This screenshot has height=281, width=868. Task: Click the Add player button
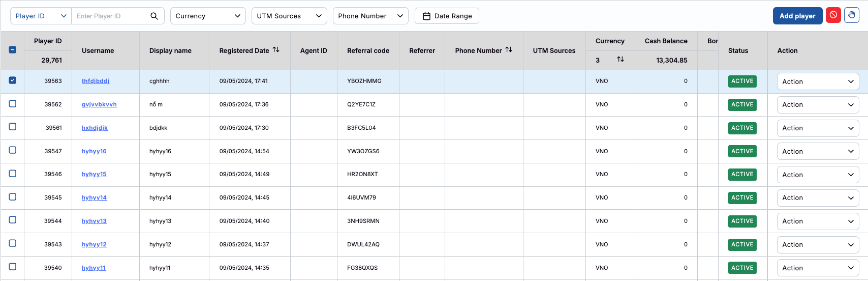point(797,16)
